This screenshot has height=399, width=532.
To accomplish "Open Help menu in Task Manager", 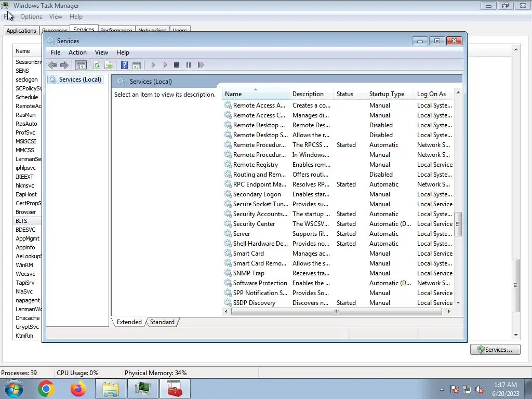I will (x=76, y=16).
